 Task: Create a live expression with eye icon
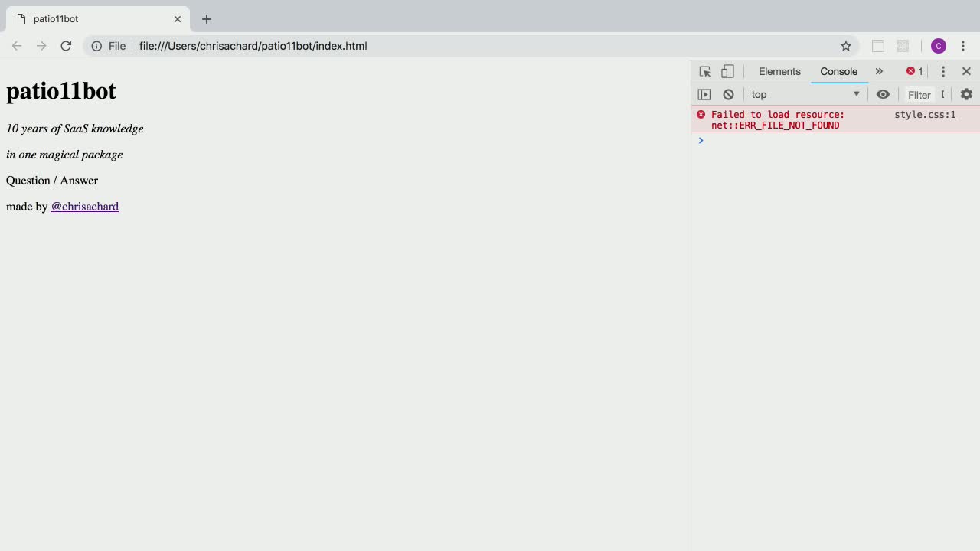[x=883, y=94]
